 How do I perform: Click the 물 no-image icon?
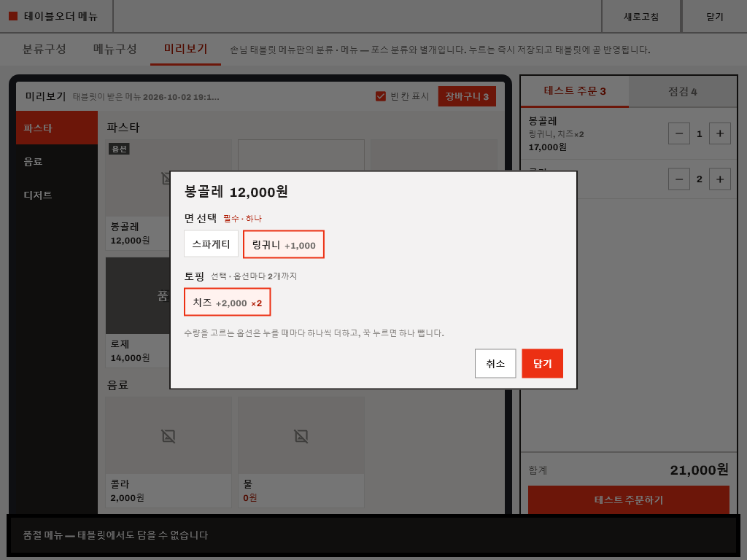[301, 436]
